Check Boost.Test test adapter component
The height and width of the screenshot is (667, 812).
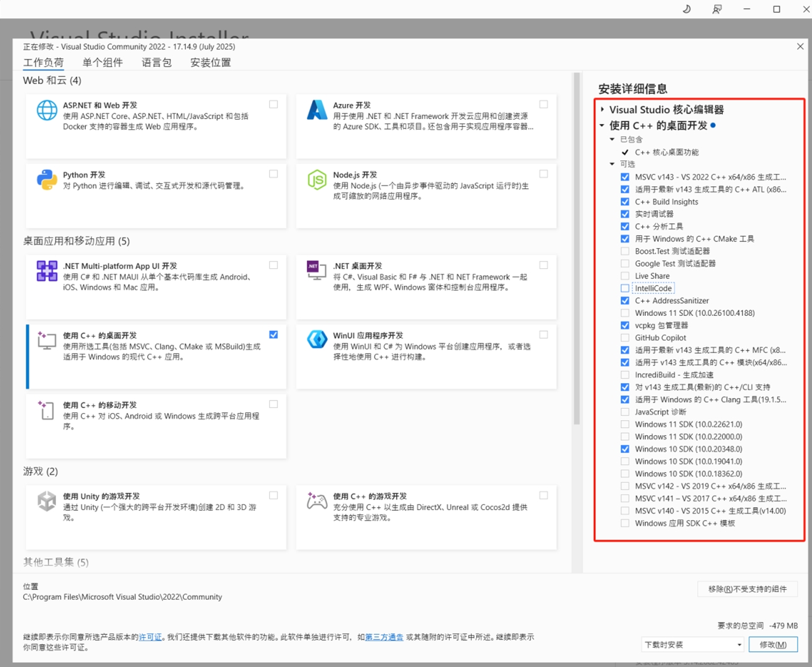625,251
